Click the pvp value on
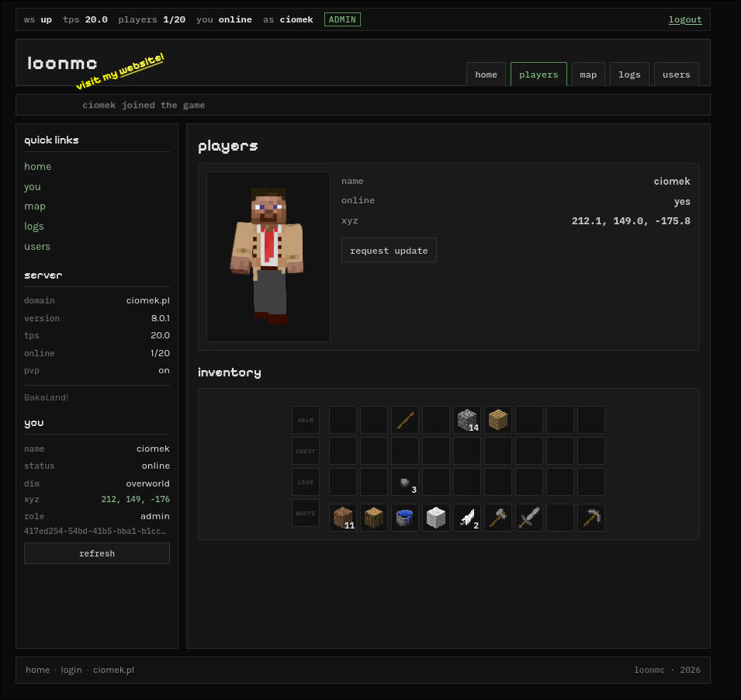Screen dimensions: 741x700 coord(164,370)
